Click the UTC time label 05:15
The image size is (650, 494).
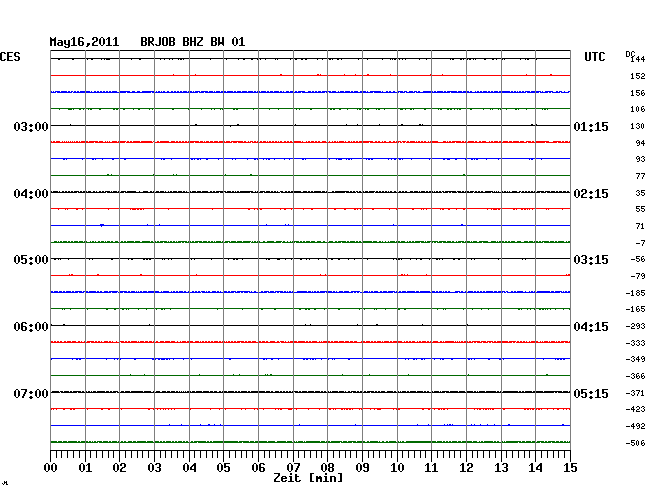tap(591, 394)
